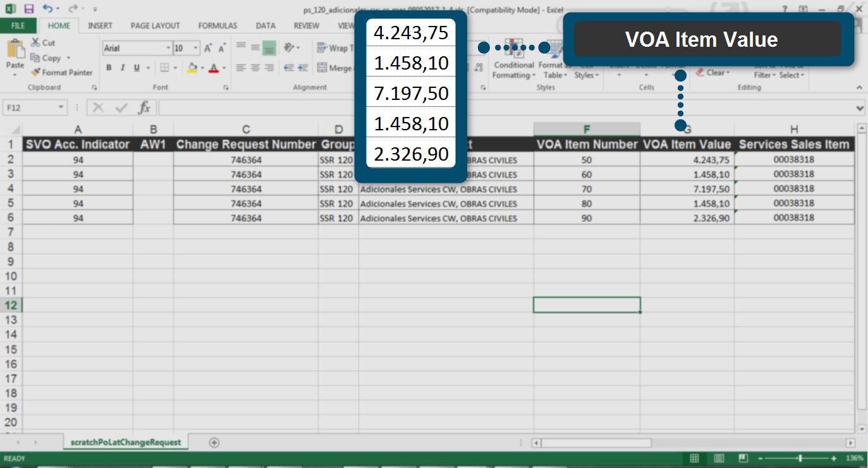Increase font size with the larger A
868x468 pixels.
(x=207, y=48)
